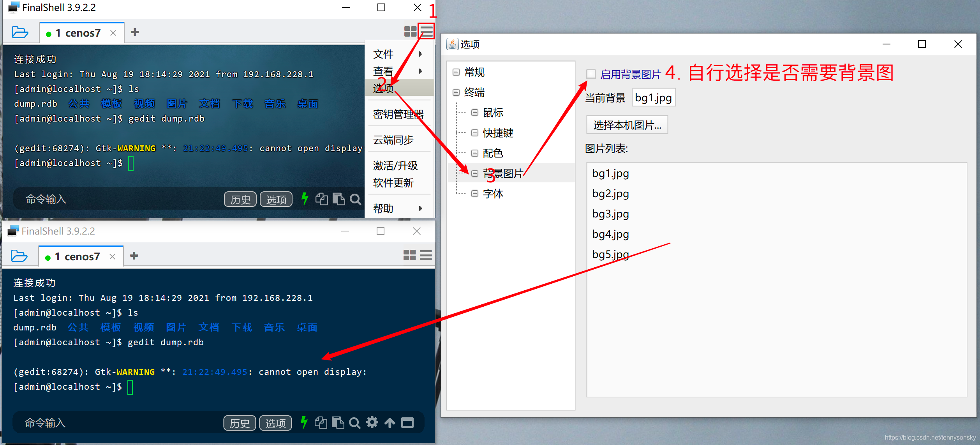Add new tab in bottom FinalShell window
The image size is (980, 445).
point(134,256)
